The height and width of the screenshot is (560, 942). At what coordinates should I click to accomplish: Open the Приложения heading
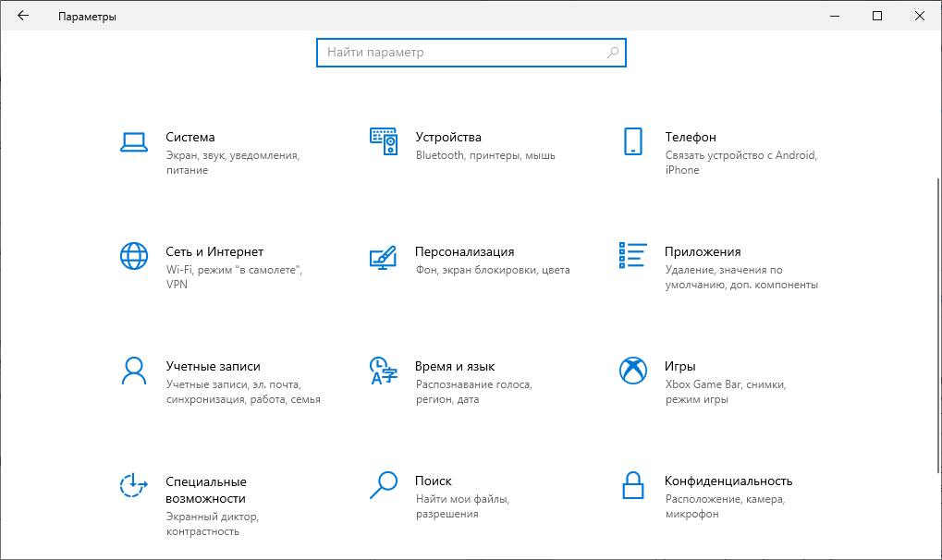click(703, 251)
